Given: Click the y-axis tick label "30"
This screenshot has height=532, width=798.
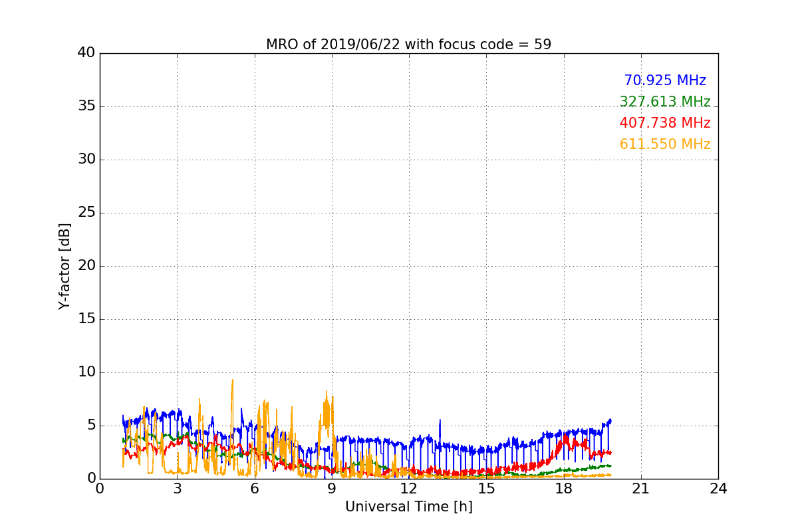Looking at the screenshot, I should pyautogui.click(x=86, y=160).
